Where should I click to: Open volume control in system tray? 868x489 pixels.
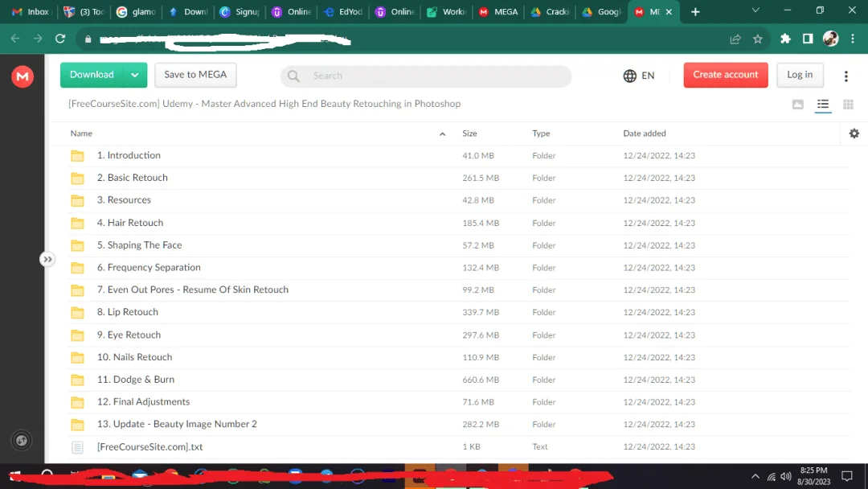786,476
